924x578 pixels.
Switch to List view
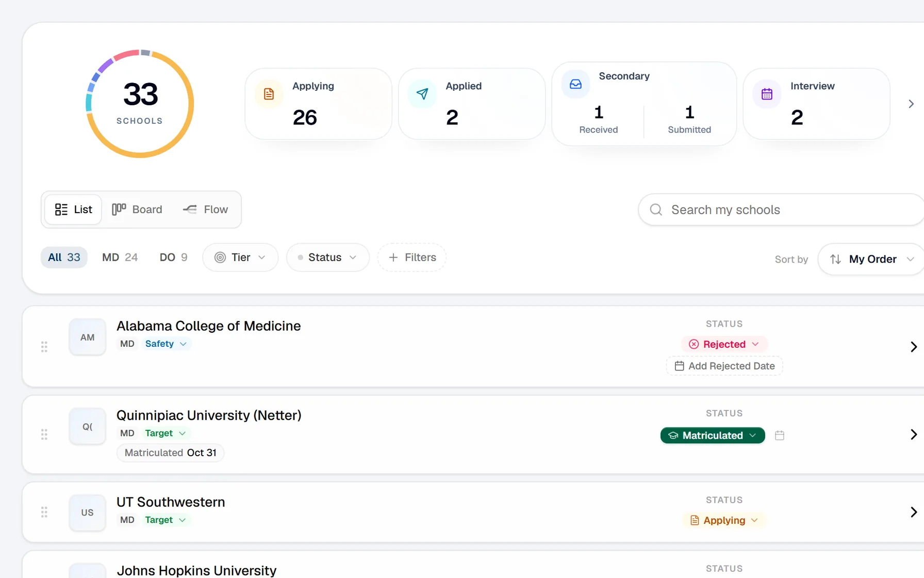click(x=73, y=210)
